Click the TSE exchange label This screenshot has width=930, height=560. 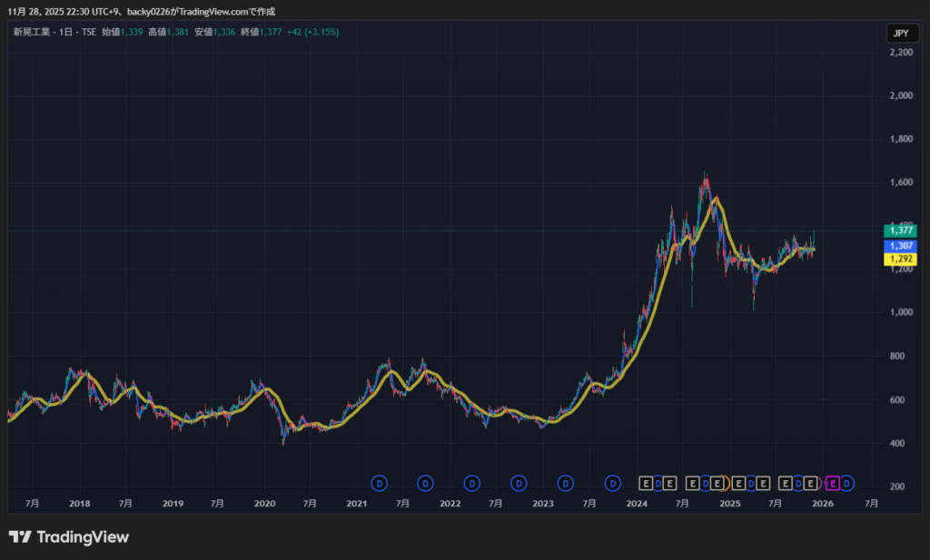point(89,33)
